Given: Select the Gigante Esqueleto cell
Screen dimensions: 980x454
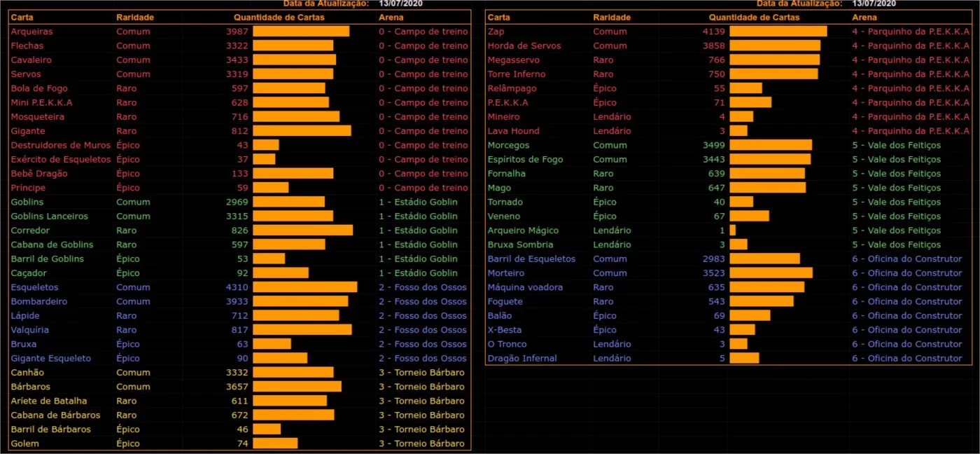Looking at the screenshot, I should [x=50, y=358].
